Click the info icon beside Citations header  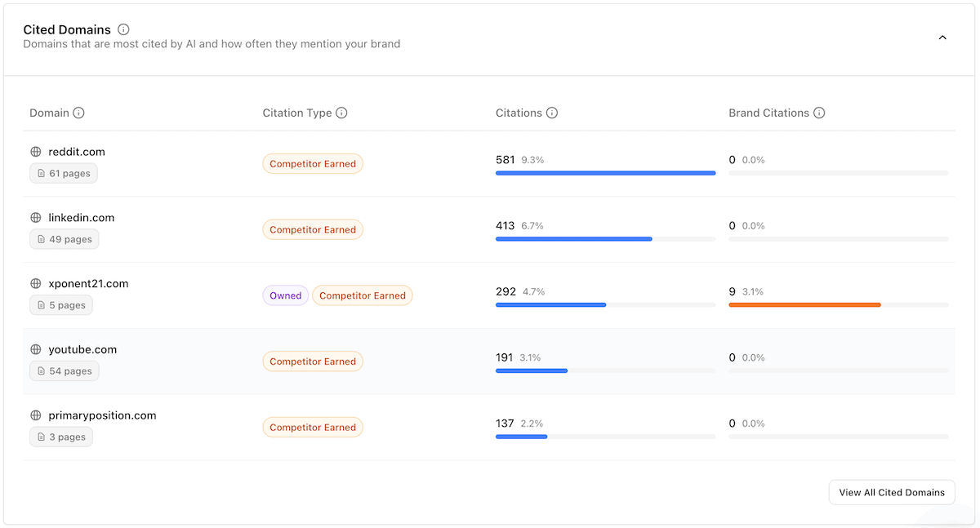(552, 113)
